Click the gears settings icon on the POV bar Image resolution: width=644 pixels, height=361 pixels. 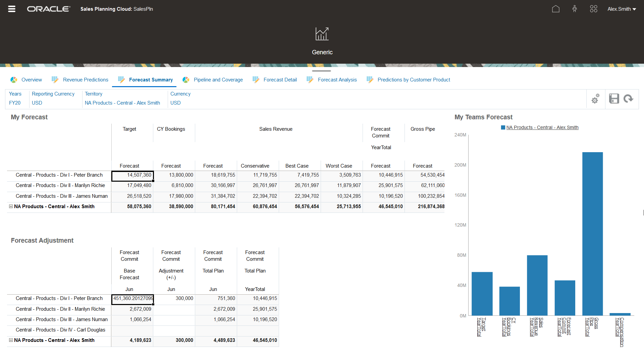(x=595, y=99)
